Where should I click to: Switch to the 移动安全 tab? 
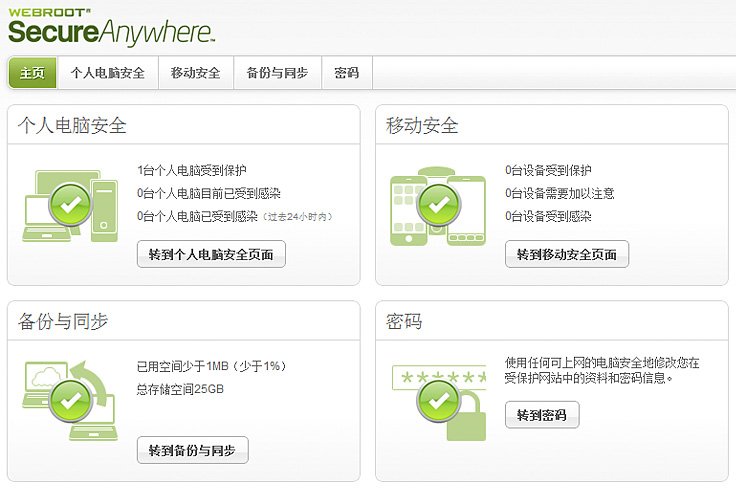pos(196,73)
